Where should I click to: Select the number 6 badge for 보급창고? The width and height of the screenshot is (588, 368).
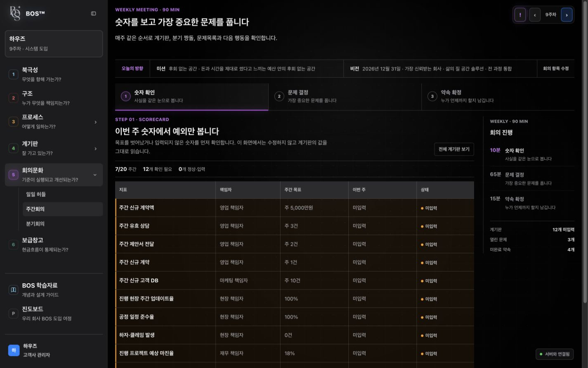[13, 245]
